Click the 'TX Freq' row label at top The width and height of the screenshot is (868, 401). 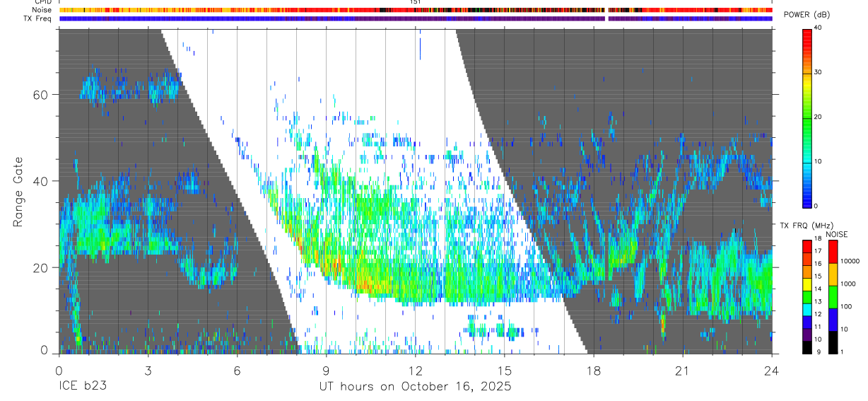click(x=38, y=18)
